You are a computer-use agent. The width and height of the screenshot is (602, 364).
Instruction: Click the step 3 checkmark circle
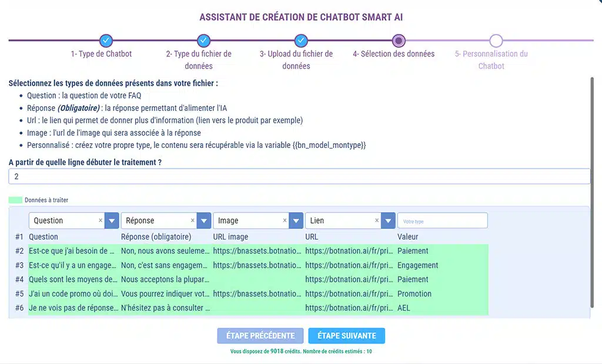pos(301,41)
